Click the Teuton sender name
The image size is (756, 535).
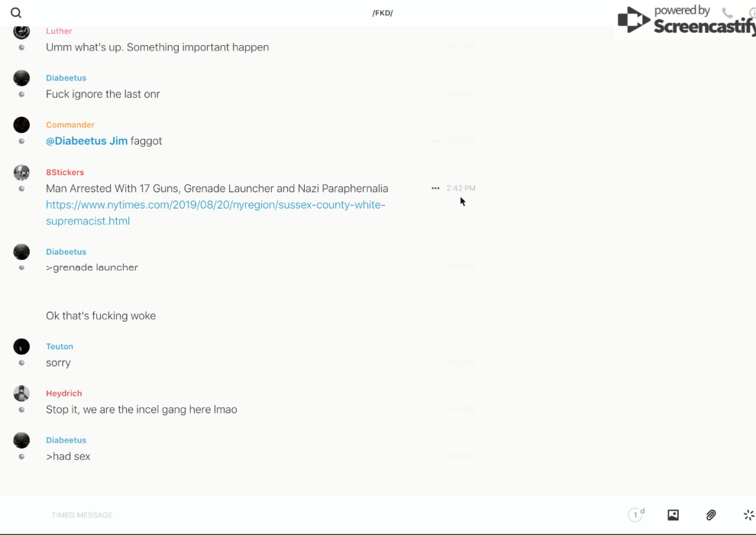coord(60,346)
